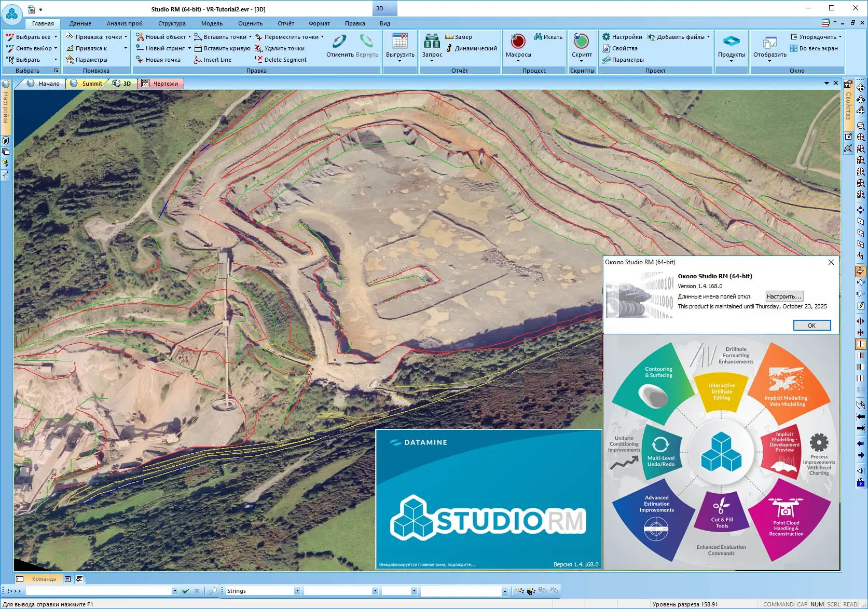Click the magnifier find icon in command bar

tap(213, 591)
